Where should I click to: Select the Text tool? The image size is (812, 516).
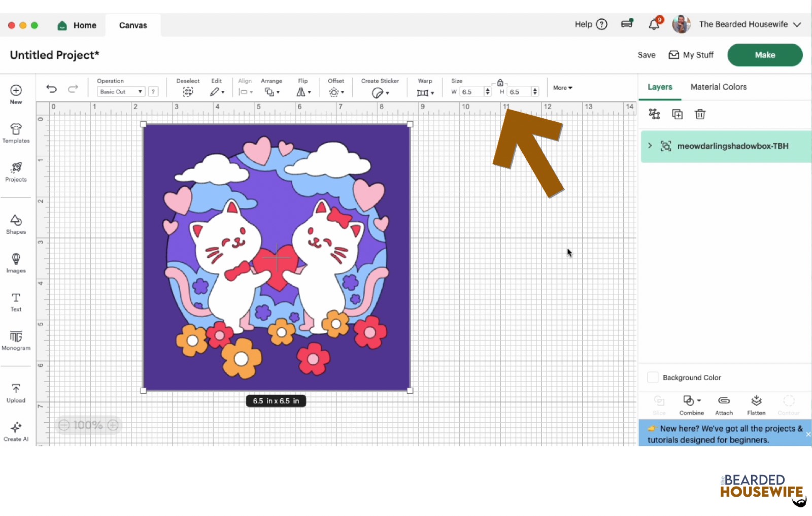[x=16, y=300]
